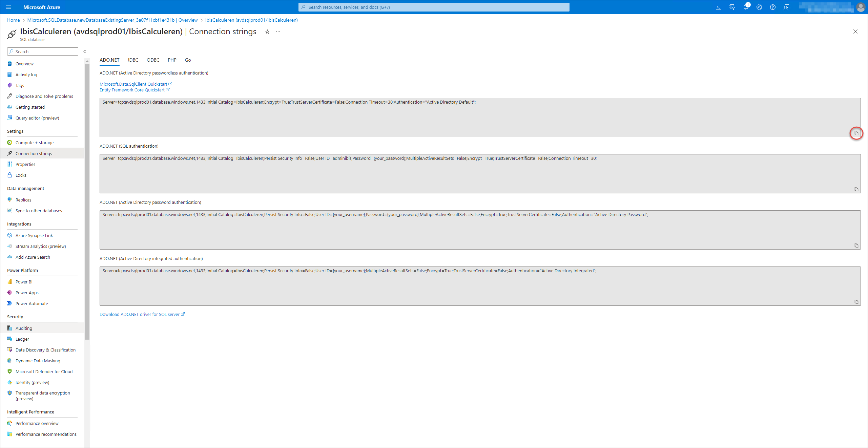Download ADO.NET driver for SQL server

(x=142, y=314)
